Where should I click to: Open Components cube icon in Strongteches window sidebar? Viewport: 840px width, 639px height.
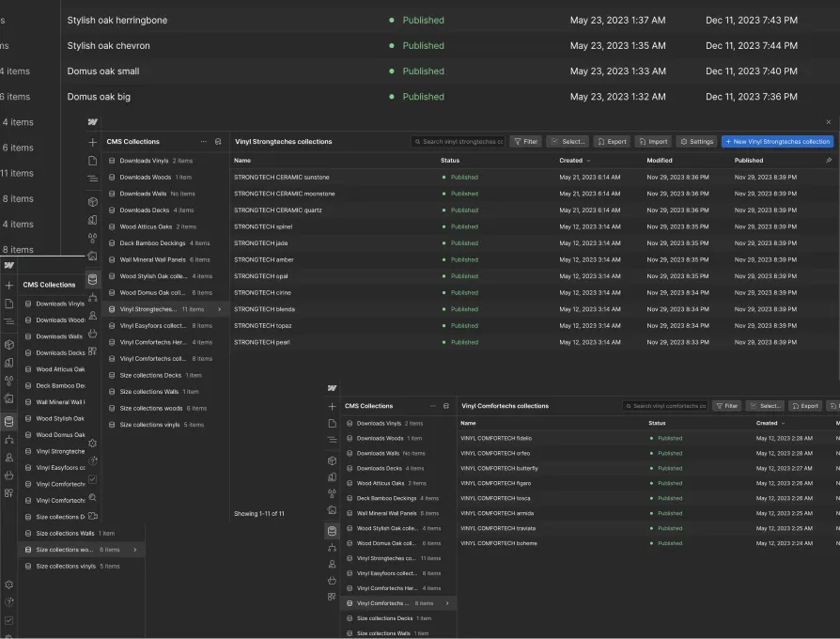(93, 202)
